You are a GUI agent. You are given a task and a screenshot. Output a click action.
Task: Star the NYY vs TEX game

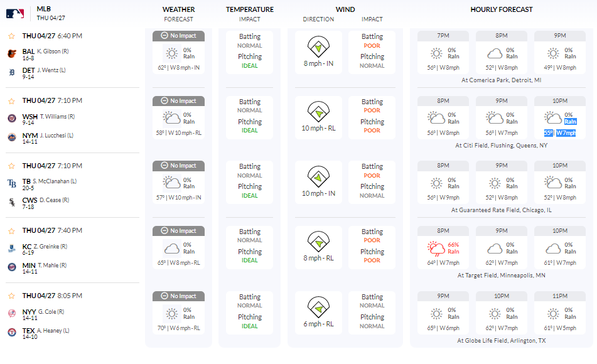tap(12, 296)
